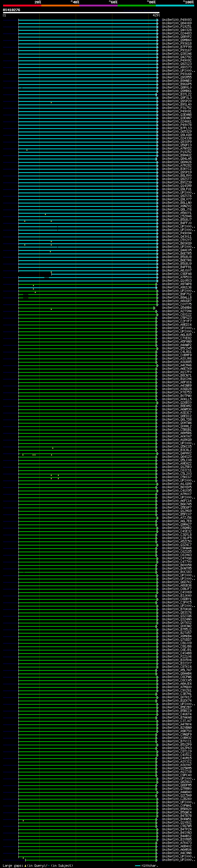This screenshot has width=197, height=868.
Task: Select the label UniRef100_B6VU58
Action: (x=177, y=565)
